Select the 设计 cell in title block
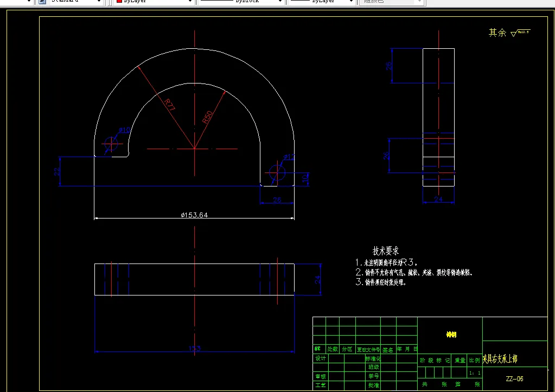The height and width of the screenshot is (392, 555). 321,358
